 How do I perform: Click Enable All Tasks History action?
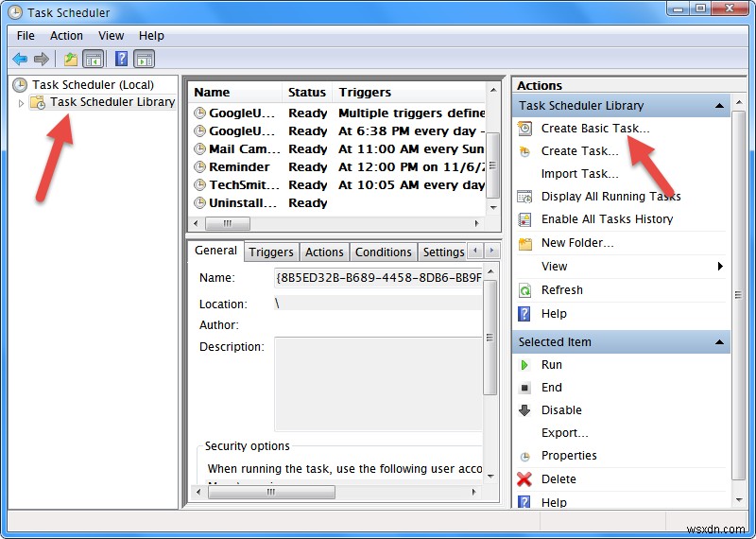coord(607,219)
